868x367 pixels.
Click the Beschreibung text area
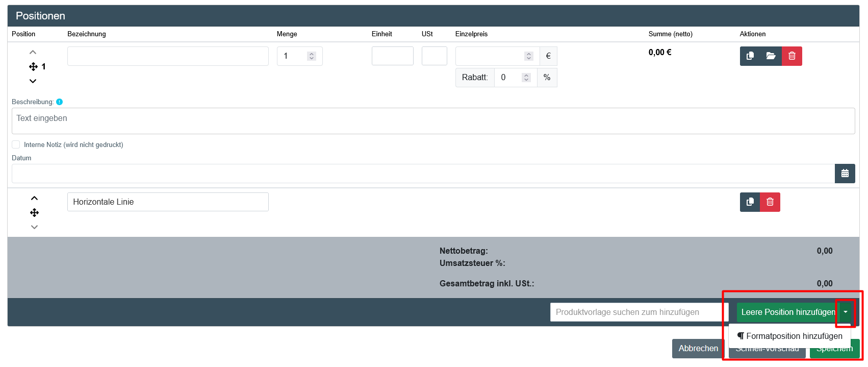[x=433, y=121]
